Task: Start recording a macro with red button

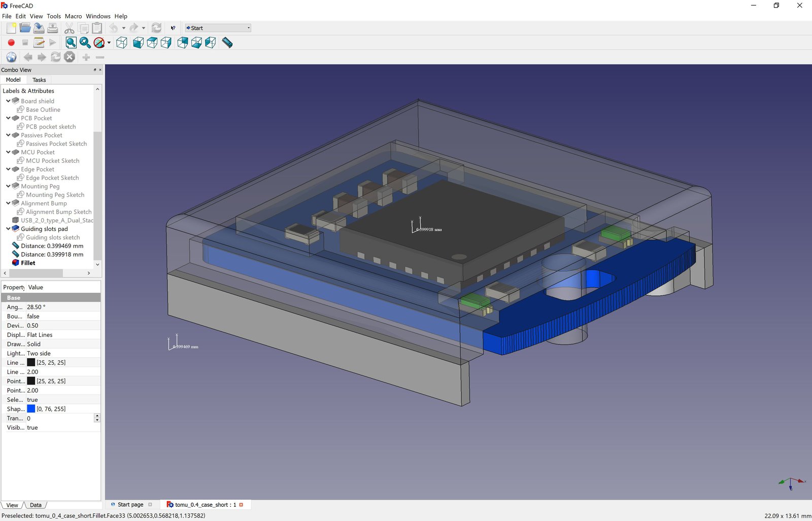Action: click(x=11, y=43)
